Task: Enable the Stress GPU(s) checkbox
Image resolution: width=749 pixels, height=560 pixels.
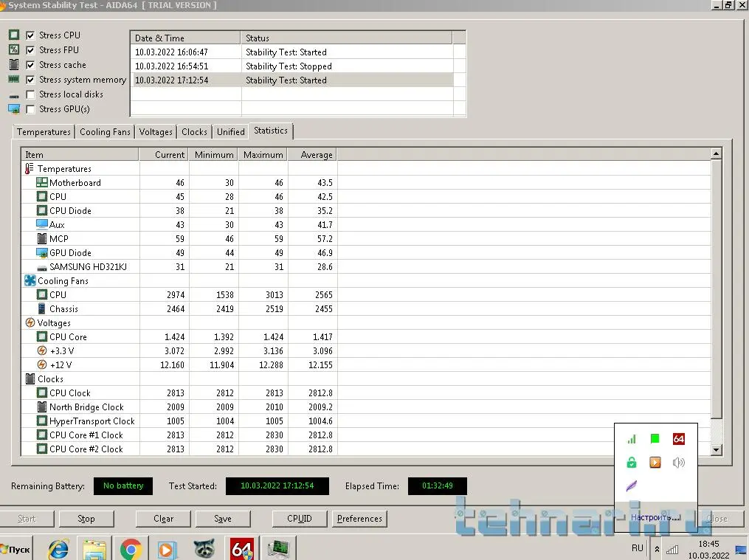Action: 30,109
